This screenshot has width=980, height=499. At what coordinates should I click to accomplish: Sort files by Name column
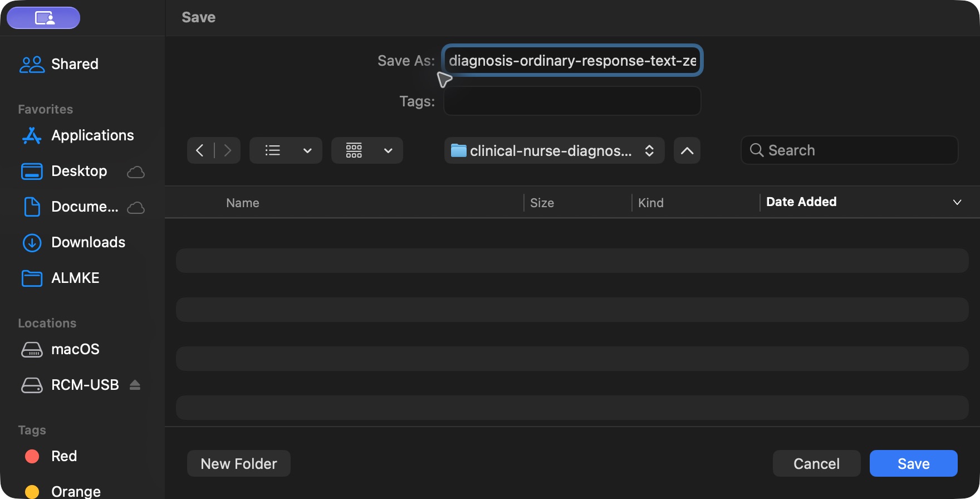click(x=243, y=203)
